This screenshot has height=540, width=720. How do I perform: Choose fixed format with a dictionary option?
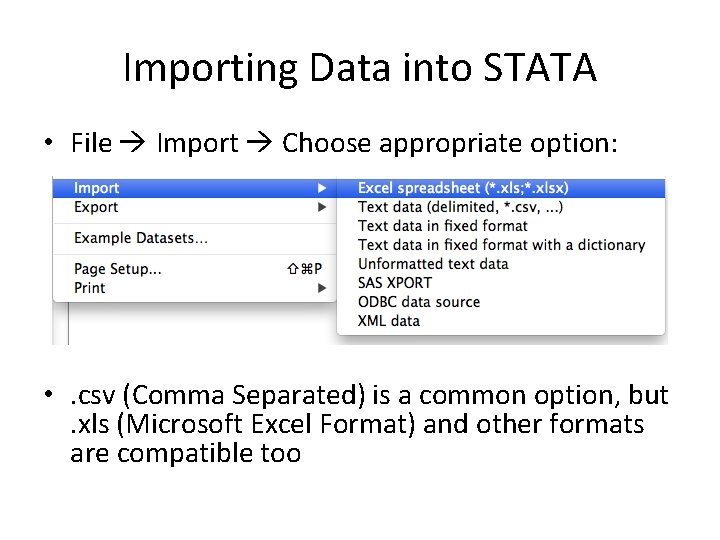501,245
